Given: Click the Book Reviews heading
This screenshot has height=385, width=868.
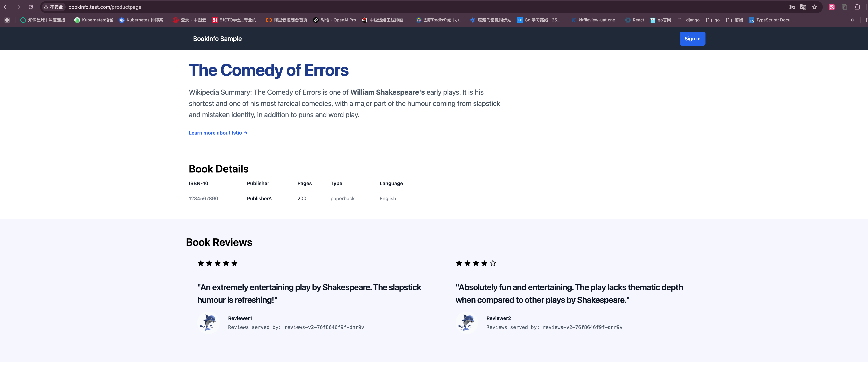Looking at the screenshot, I should (x=219, y=242).
